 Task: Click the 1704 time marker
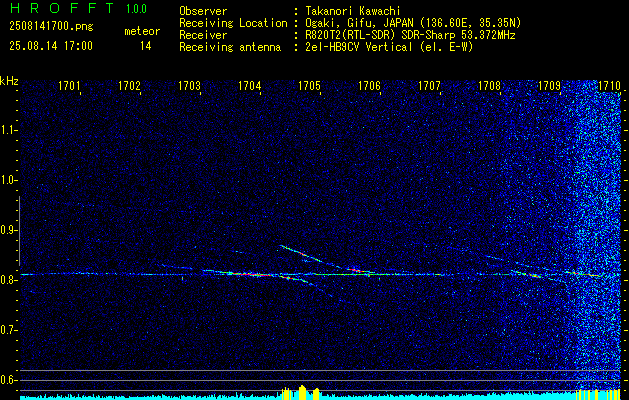(250, 86)
